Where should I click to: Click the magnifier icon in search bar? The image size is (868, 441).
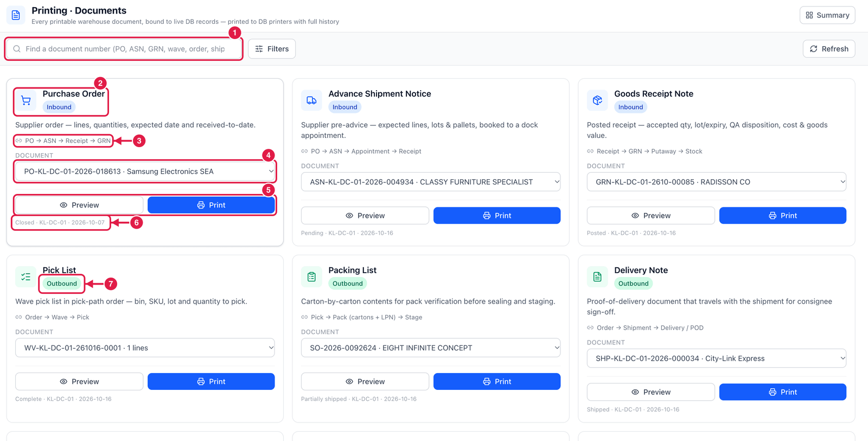click(x=17, y=49)
